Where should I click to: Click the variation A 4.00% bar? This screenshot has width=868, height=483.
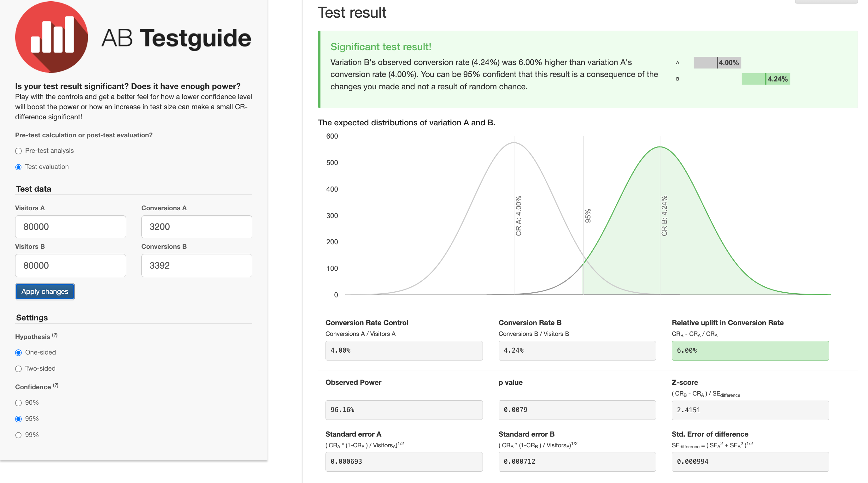pos(717,63)
